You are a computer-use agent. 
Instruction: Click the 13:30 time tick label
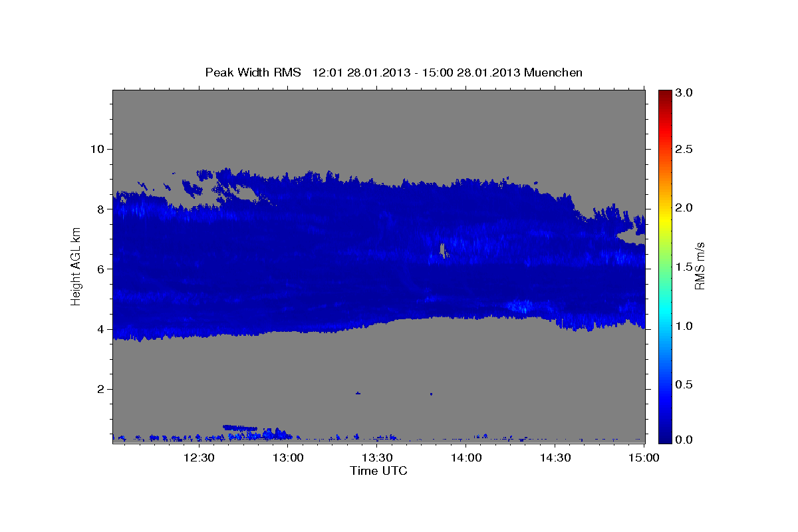[378, 458]
